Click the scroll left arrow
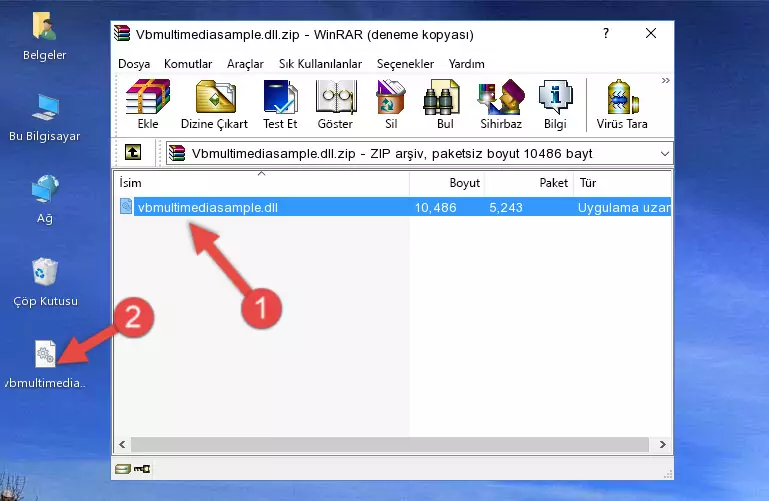The width and height of the screenshot is (769, 501). coord(122,445)
